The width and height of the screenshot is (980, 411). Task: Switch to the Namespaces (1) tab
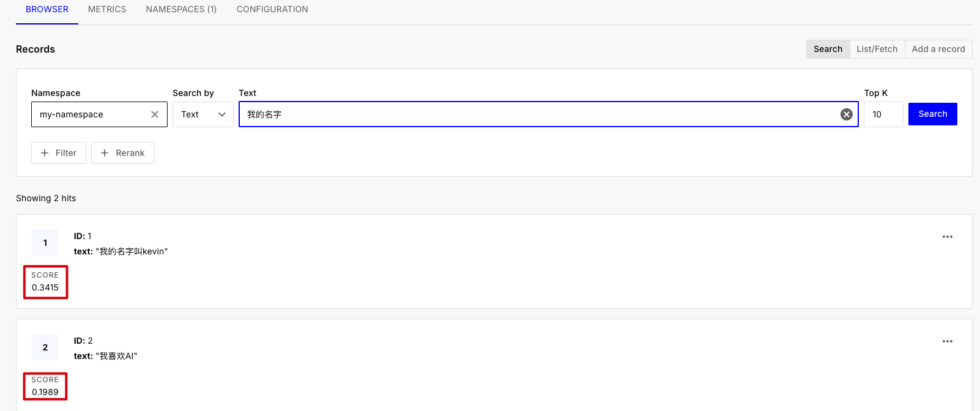181,9
